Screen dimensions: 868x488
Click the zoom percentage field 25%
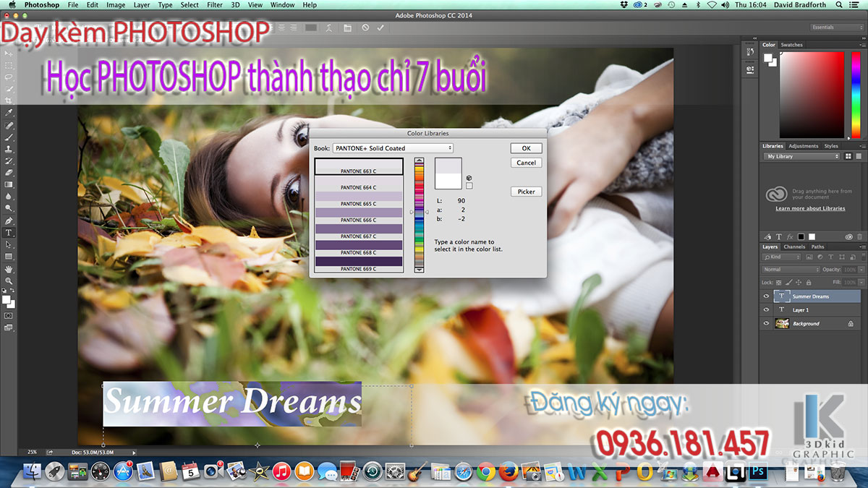coord(33,452)
